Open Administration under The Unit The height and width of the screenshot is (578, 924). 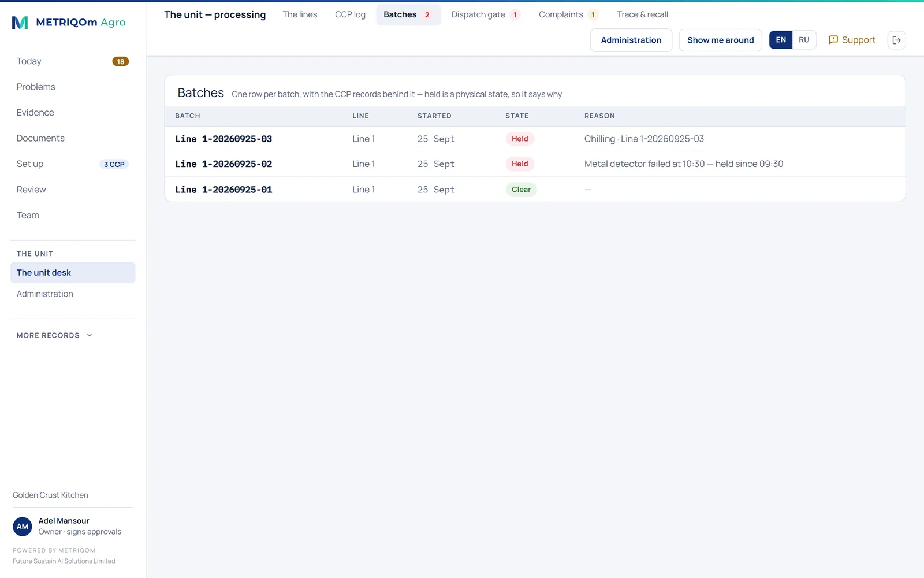pyautogui.click(x=73, y=294)
